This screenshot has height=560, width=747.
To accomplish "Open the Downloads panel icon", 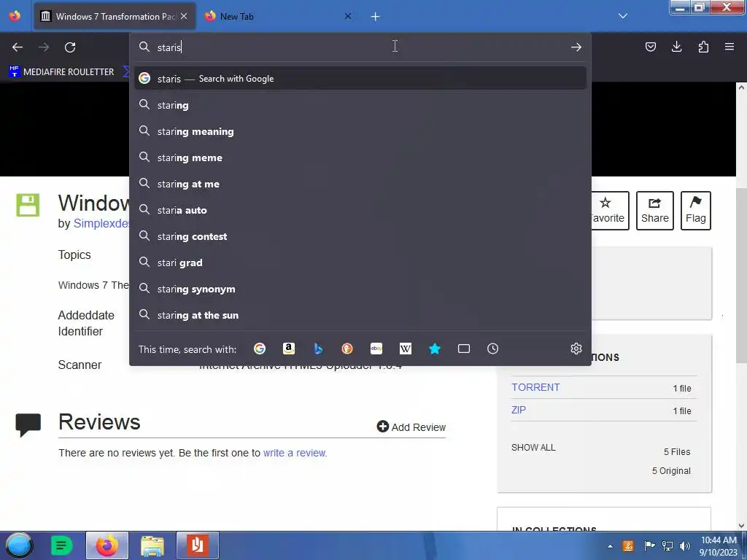I will pos(676,47).
